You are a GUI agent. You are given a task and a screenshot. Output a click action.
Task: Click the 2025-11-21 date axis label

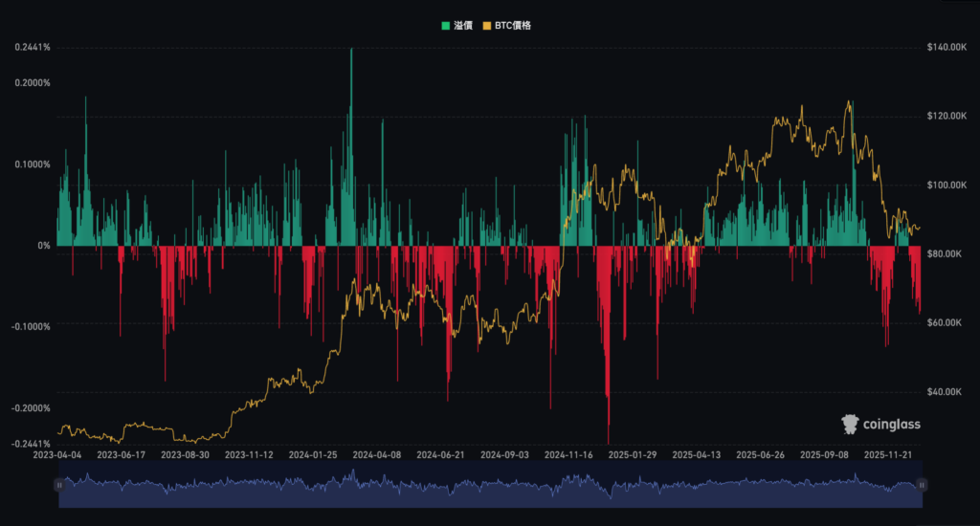tap(890, 455)
